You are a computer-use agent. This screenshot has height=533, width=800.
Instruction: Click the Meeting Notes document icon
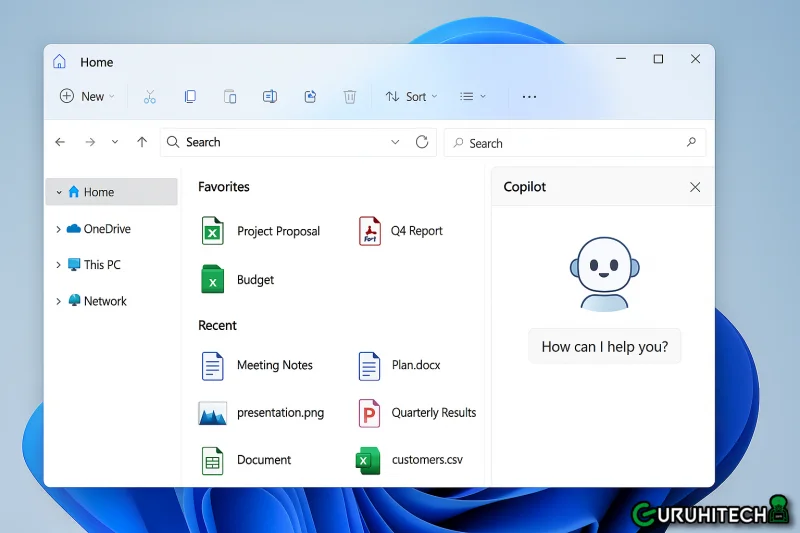(212, 366)
